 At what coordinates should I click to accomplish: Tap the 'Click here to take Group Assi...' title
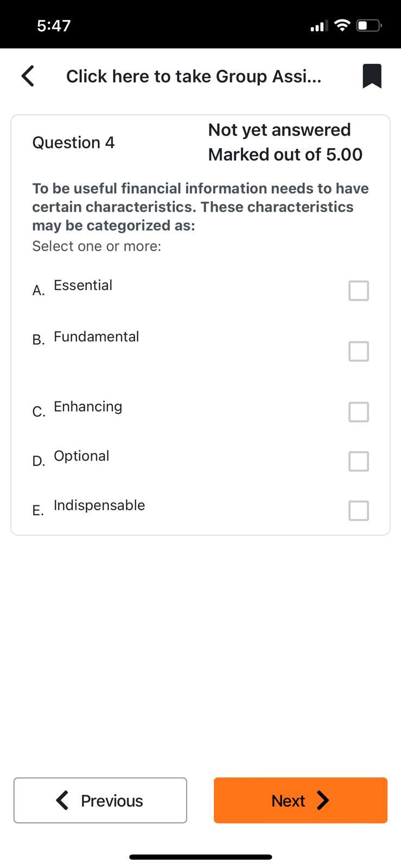(194, 76)
